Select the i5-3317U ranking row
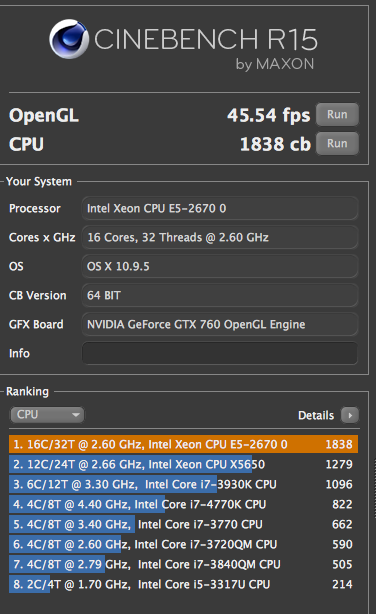Viewport: 376px width, 614px height. 183,584
